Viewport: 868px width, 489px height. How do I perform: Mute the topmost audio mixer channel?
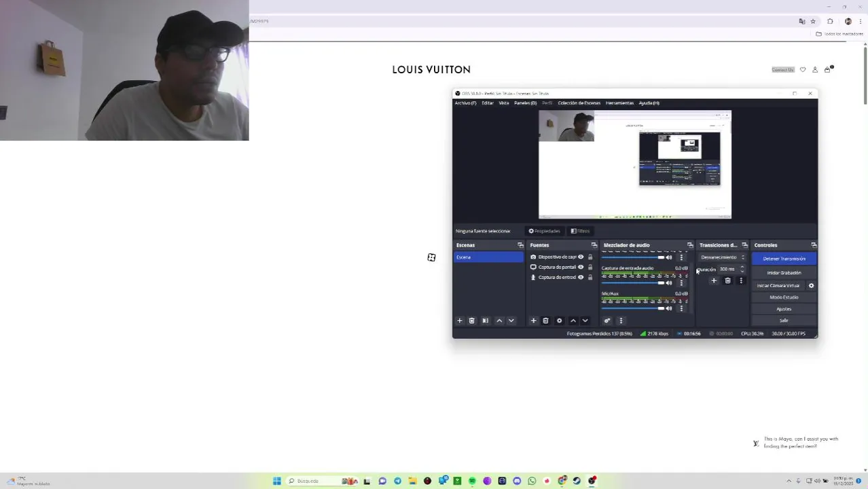(x=669, y=257)
